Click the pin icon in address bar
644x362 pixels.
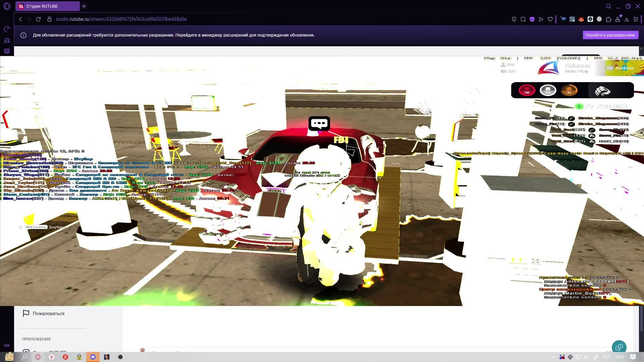click(514, 19)
